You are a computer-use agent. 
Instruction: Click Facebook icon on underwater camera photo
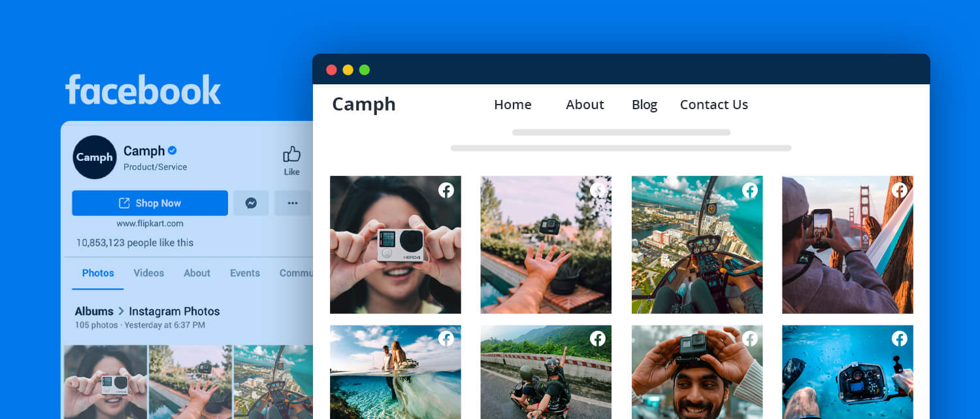pyautogui.click(x=900, y=339)
